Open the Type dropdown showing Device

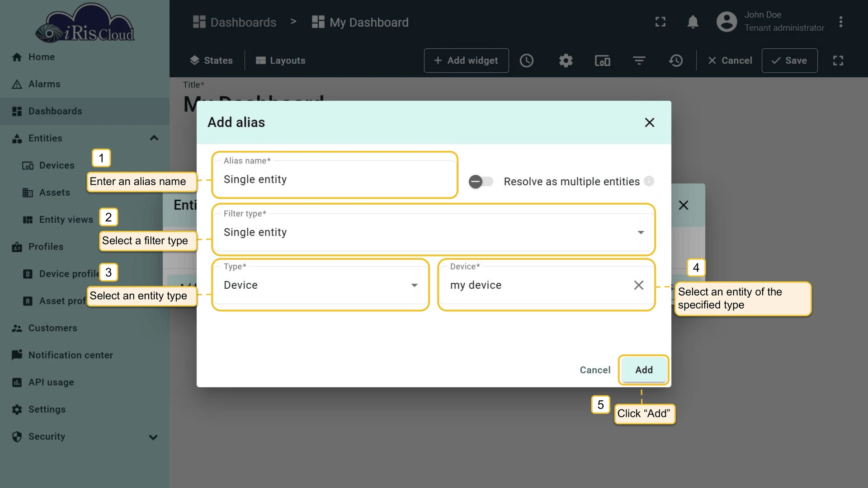(320, 285)
